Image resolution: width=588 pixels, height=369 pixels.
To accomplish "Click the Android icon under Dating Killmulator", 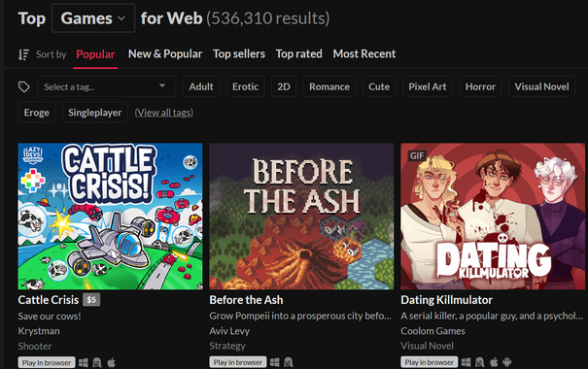I will coord(506,362).
